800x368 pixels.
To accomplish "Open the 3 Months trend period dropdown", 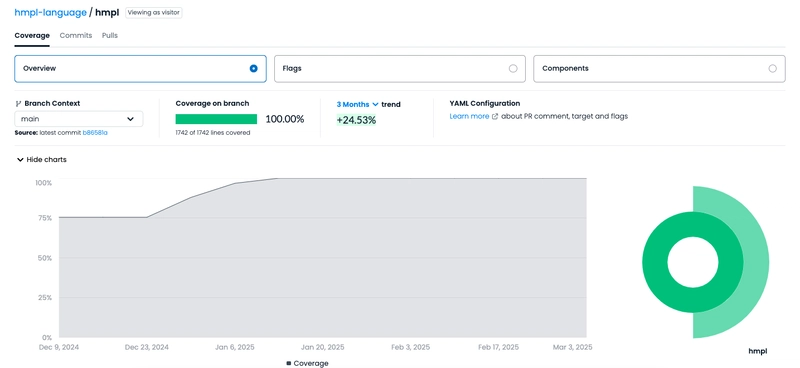I will coord(357,104).
